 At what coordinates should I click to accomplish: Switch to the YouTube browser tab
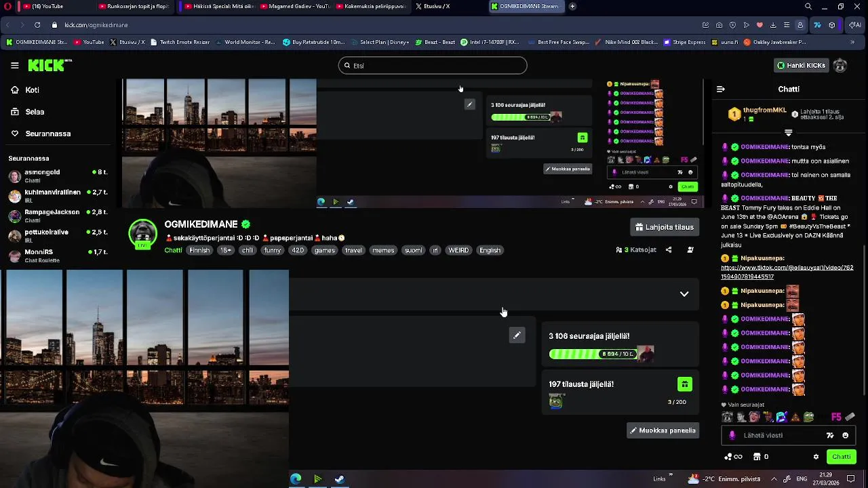[54, 6]
